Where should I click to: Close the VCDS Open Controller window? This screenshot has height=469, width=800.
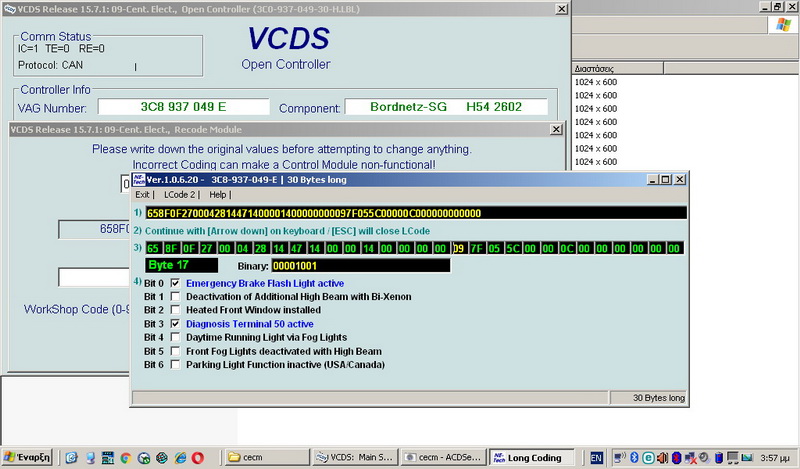click(x=561, y=9)
